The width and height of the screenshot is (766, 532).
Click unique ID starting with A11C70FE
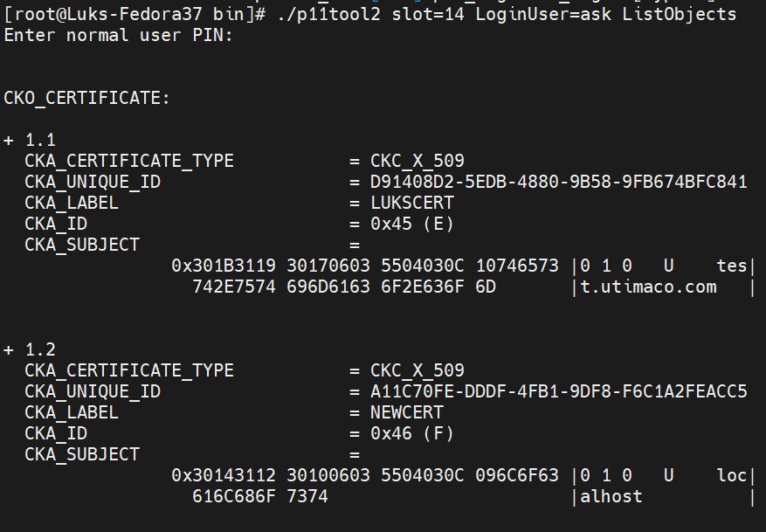coord(558,391)
